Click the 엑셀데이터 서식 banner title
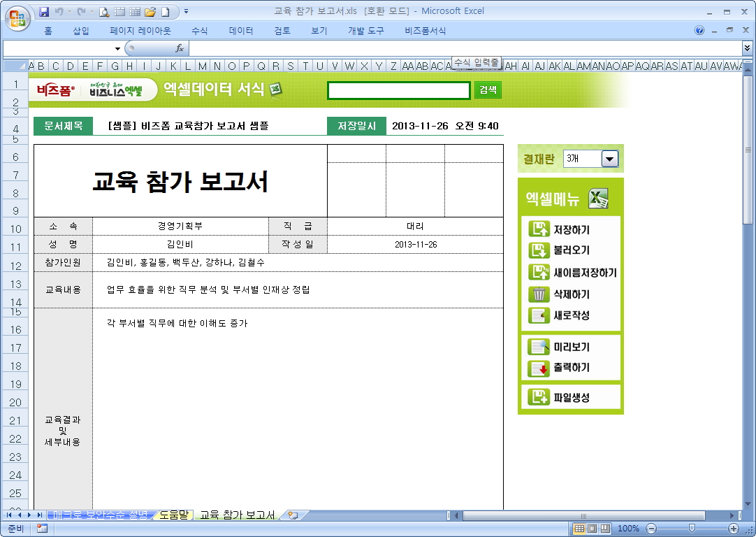756x537 pixels. click(214, 89)
